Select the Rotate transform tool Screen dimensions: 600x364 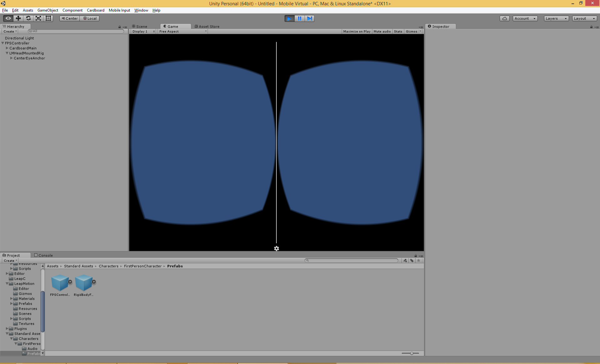(28, 18)
